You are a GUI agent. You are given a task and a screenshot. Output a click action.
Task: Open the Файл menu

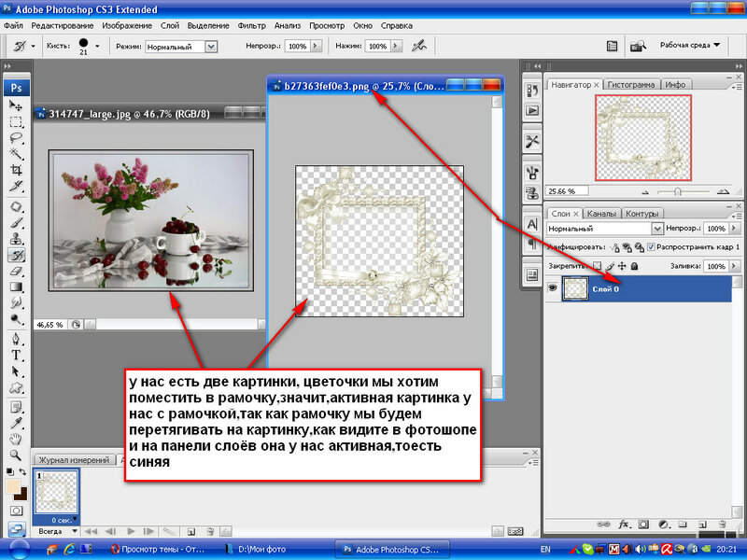point(13,26)
